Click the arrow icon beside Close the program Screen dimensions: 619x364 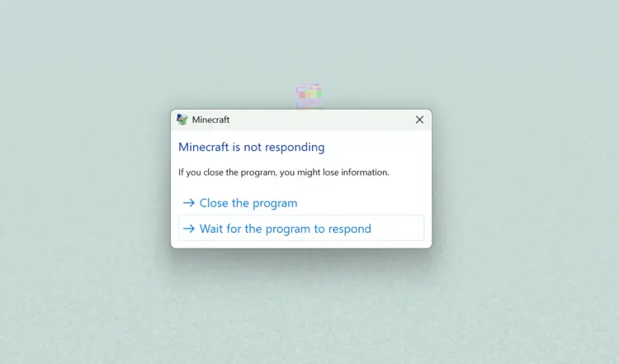189,203
